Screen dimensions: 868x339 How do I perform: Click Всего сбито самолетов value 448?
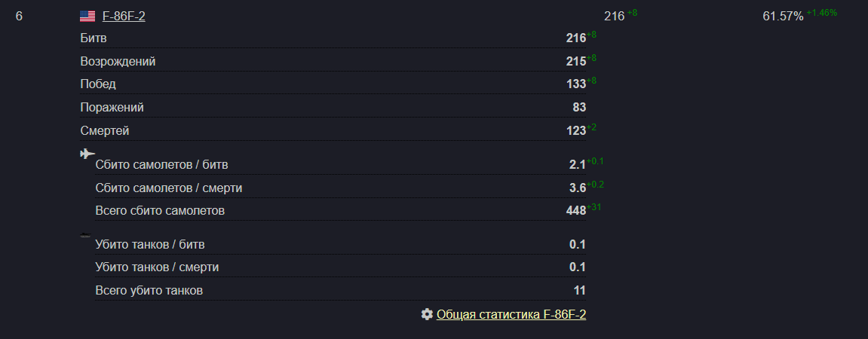point(575,211)
